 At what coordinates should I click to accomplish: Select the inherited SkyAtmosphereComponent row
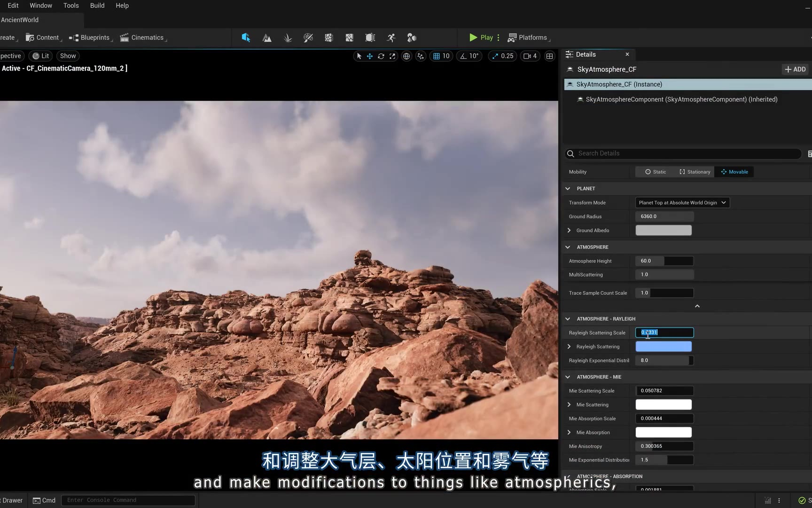point(688,100)
